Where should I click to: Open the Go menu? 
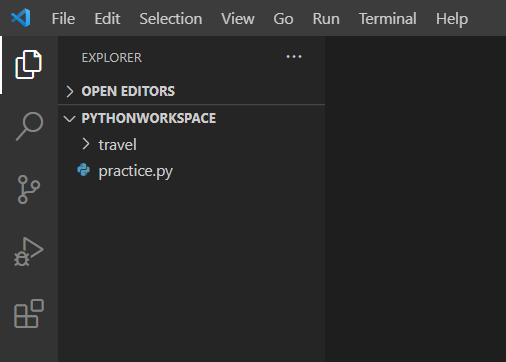tap(283, 19)
